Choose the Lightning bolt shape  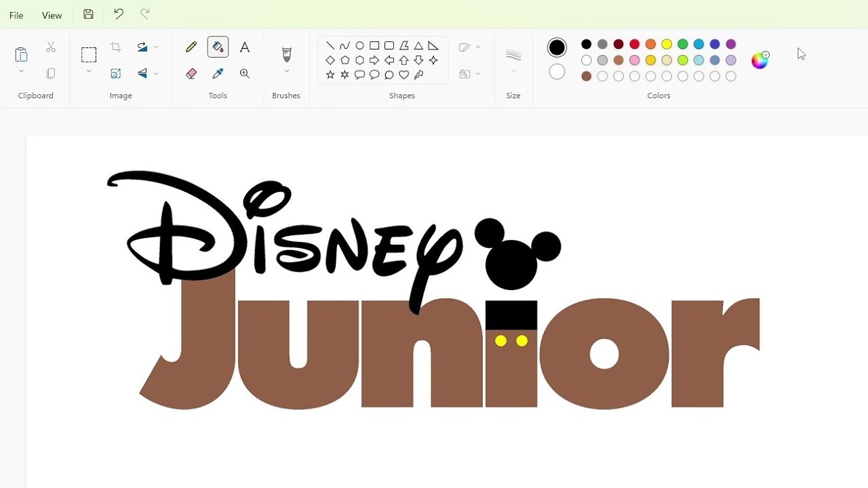(x=418, y=75)
